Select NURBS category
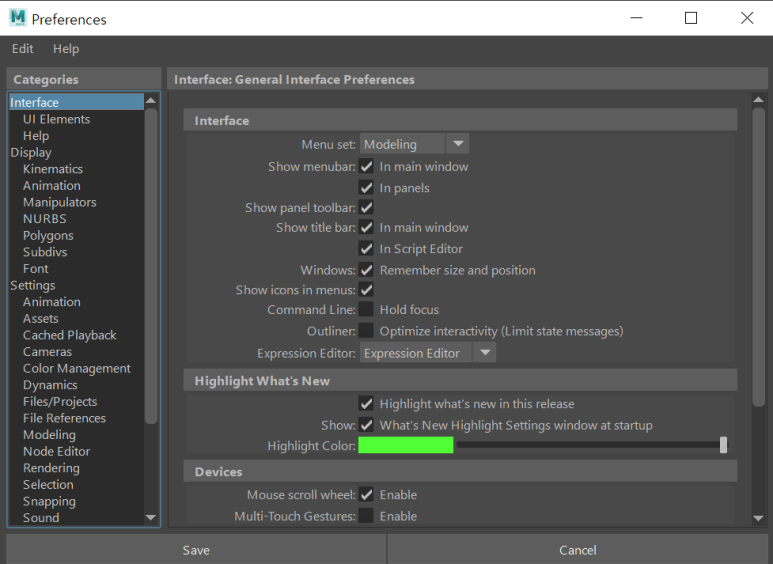This screenshot has width=773, height=564. (44, 218)
